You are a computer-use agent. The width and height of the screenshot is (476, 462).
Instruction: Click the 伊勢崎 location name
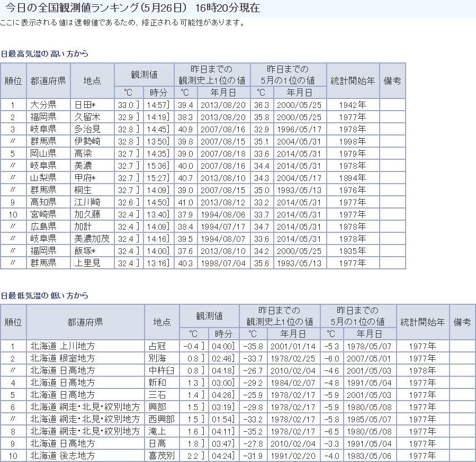[x=87, y=141]
